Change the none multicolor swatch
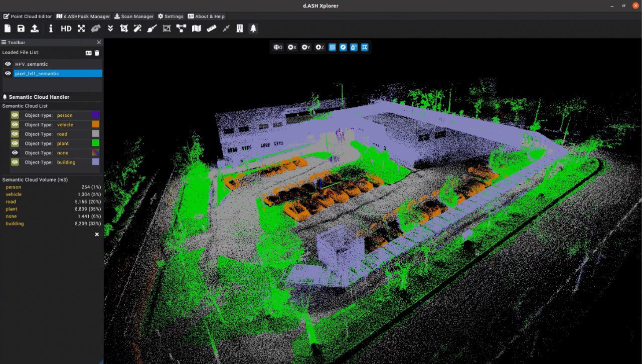 [95, 153]
